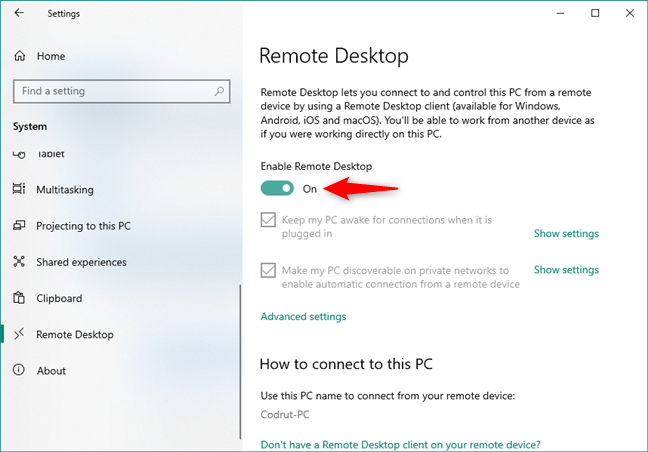Click the Clipboard icon in sidebar
Screen dimensions: 648x452
point(19,298)
